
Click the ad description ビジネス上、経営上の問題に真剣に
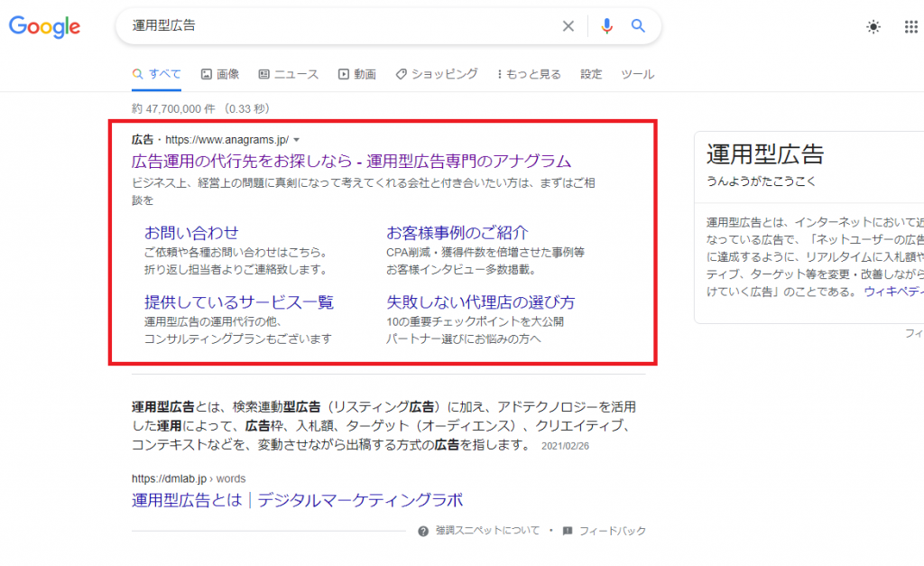[x=363, y=191]
